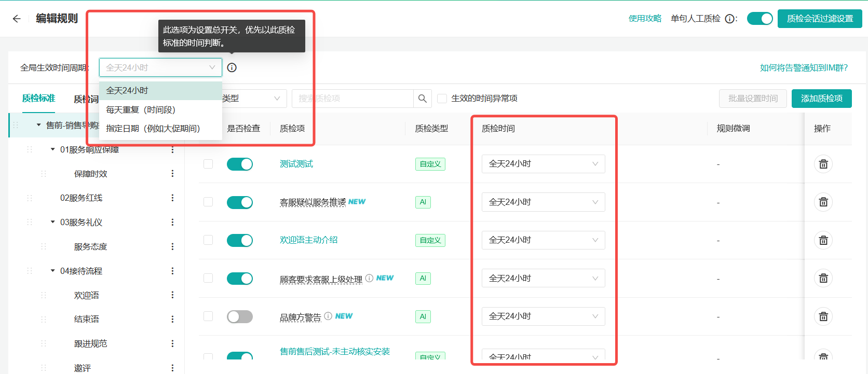Image resolution: width=868 pixels, height=374 pixels.
Task: Toggle 是否检查 switch for 客服疑似服务推诿
Action: tap(240, 202)
